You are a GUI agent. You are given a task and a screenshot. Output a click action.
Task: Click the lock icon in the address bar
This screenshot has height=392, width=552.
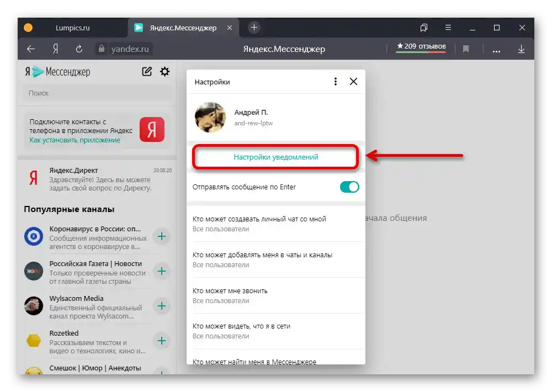[102, 49]
